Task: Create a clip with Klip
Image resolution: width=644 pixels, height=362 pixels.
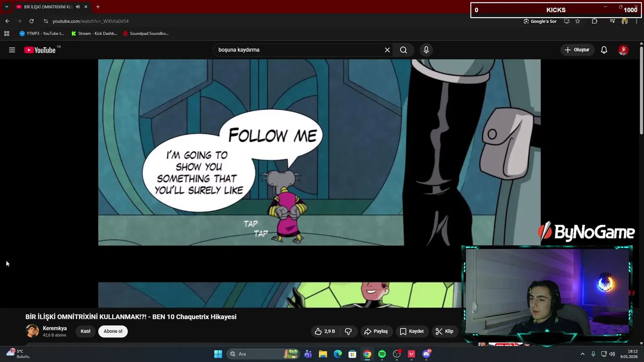Action: (x=444, y=331)
